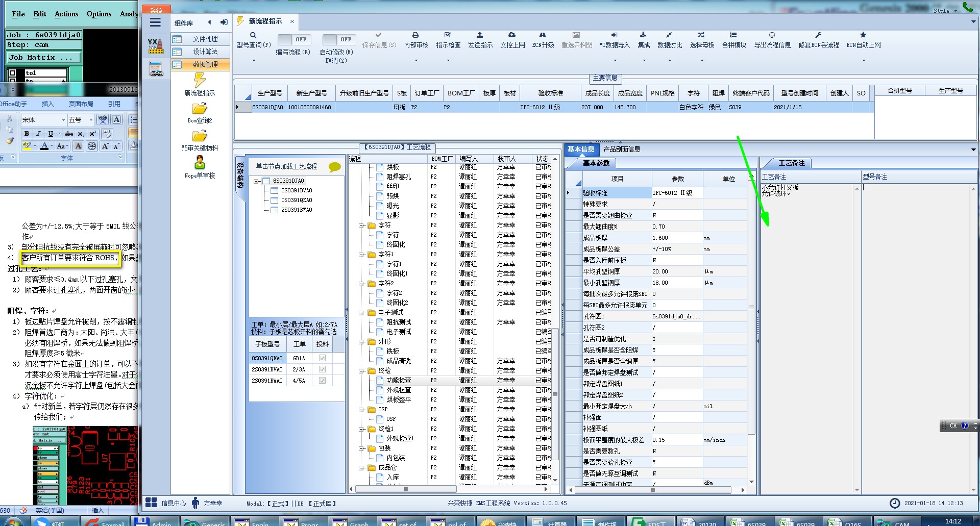Image resolution: width=980 pixels, height=526 pixels.
Task: Open the 设计算法 sidebar item
Action: click(x=200, y=52)
